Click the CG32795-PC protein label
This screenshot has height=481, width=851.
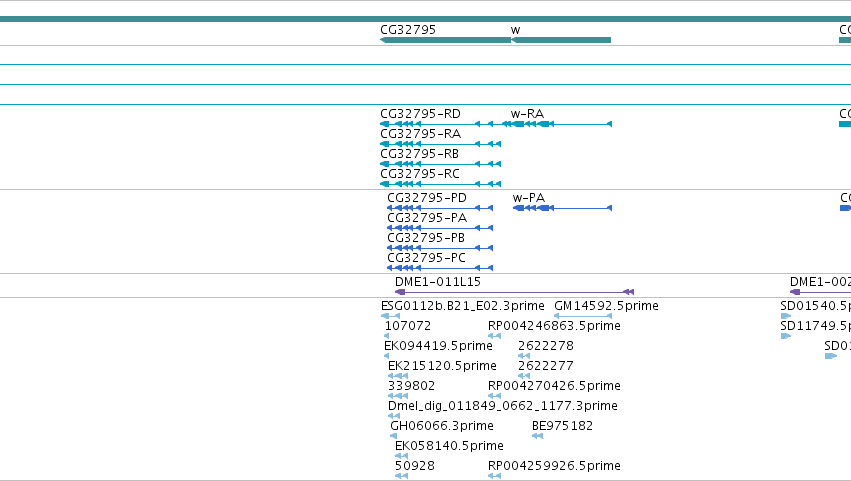[426, 258]
